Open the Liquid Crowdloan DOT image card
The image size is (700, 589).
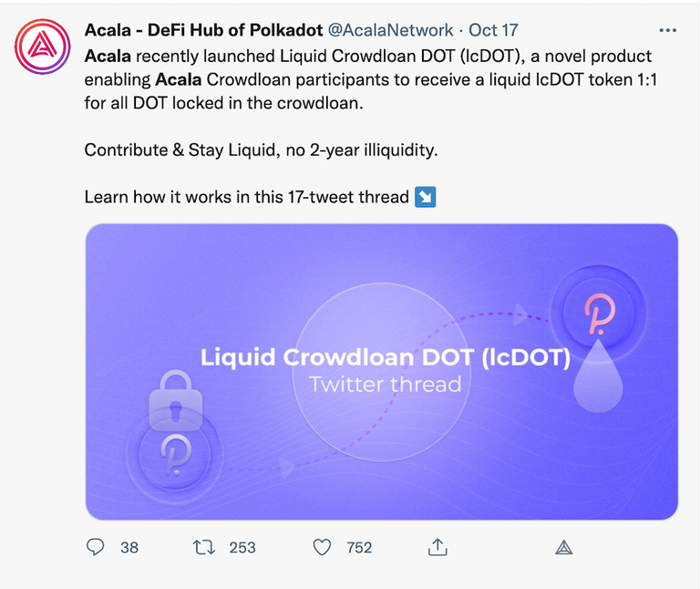click(382, 372)
